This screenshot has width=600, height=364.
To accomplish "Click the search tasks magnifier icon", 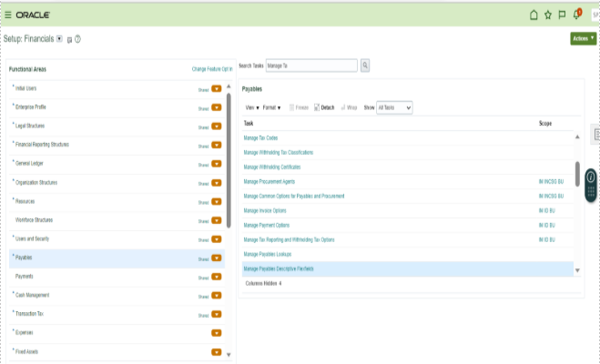I will [x=365, y=66].
